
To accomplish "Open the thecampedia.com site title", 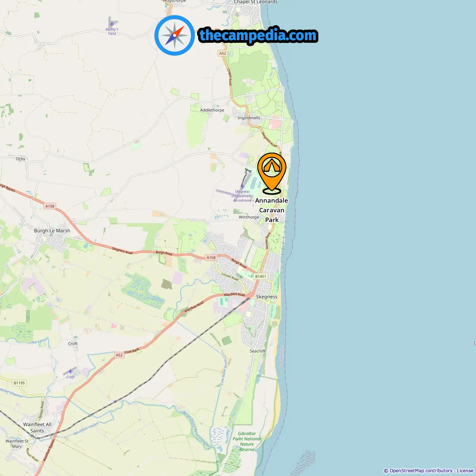I will click(x=258, y=35).
